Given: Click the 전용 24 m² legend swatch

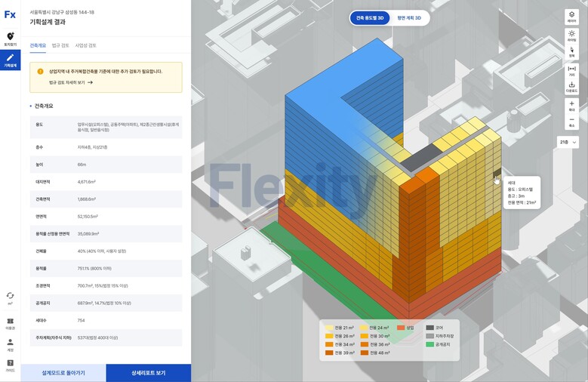Looking at the screenshot, I should tap(364, 328).
